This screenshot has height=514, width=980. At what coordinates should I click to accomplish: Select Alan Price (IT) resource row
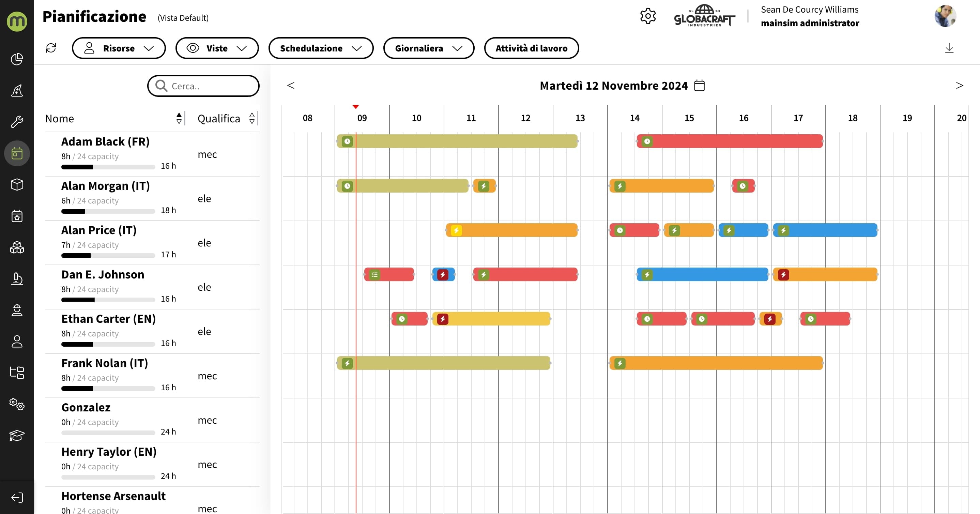click(x=152, y=243)
